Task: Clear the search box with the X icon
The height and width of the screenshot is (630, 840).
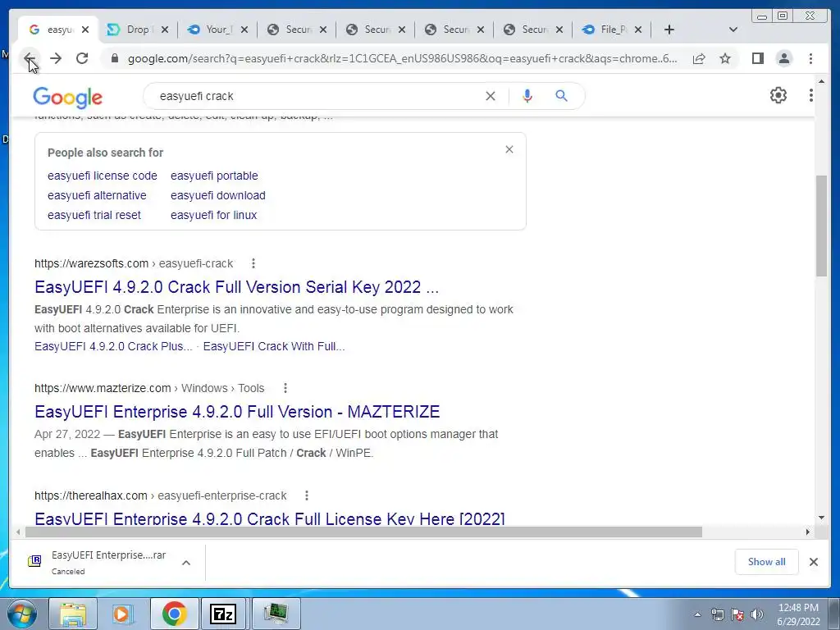Action: (491, 96)
